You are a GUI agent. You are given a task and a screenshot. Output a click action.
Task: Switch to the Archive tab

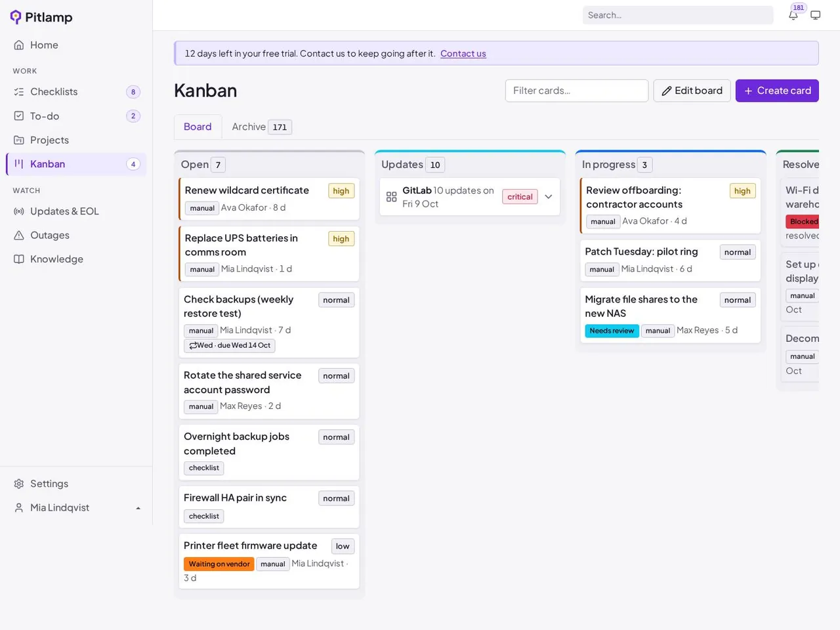261,127
